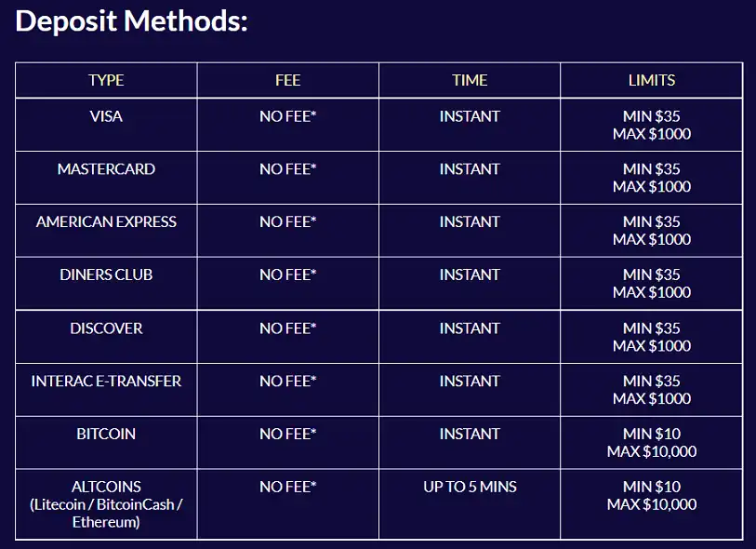Click the limits cell in DISCOVER row

[x=651, y=337]
